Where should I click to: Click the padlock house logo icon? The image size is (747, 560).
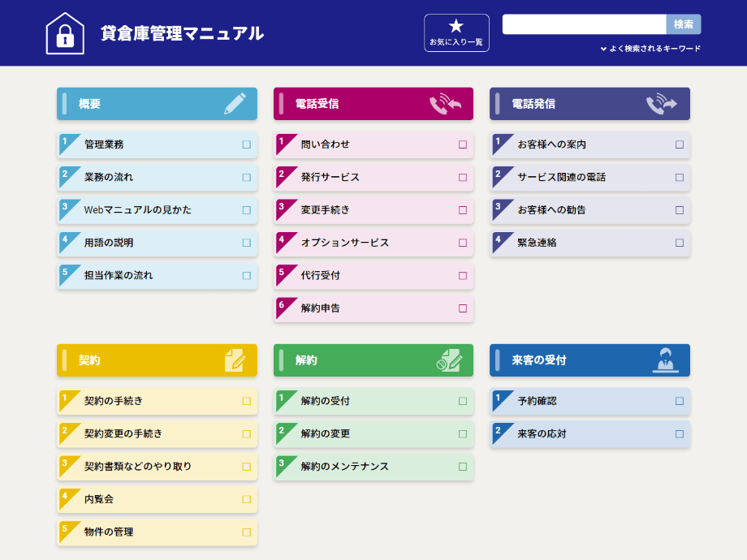65,33
